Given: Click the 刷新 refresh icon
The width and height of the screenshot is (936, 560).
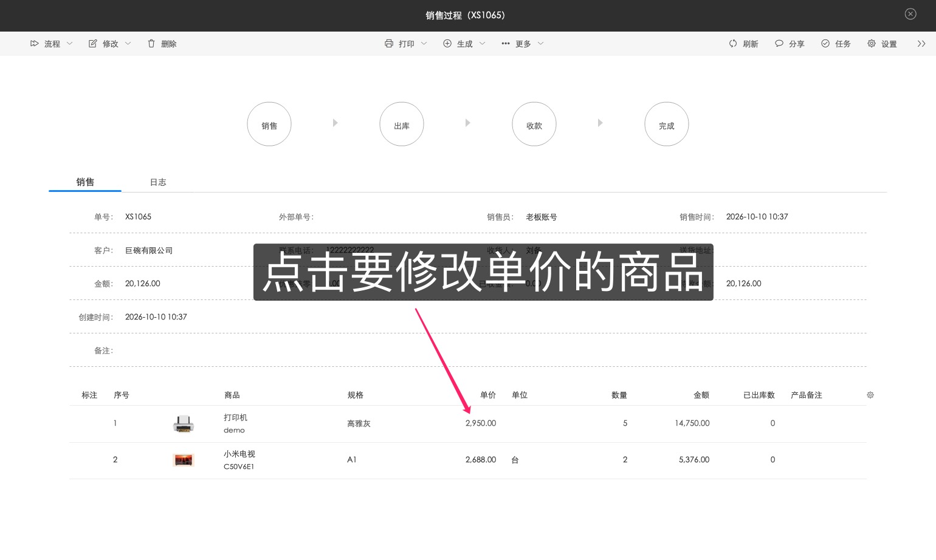Looking at the screenshot, I should [x=733, y=44].
